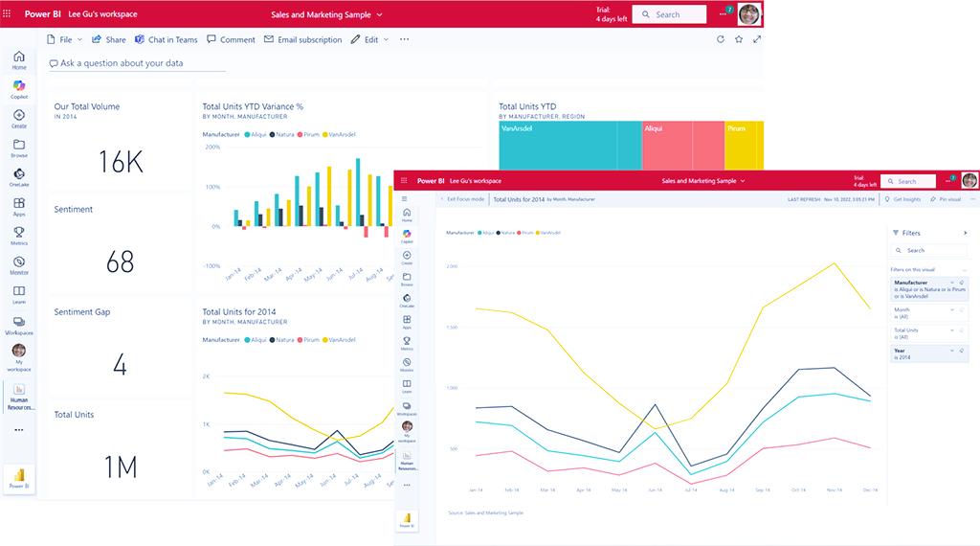Open Metrics from the dashboard's left navigation

19,236
